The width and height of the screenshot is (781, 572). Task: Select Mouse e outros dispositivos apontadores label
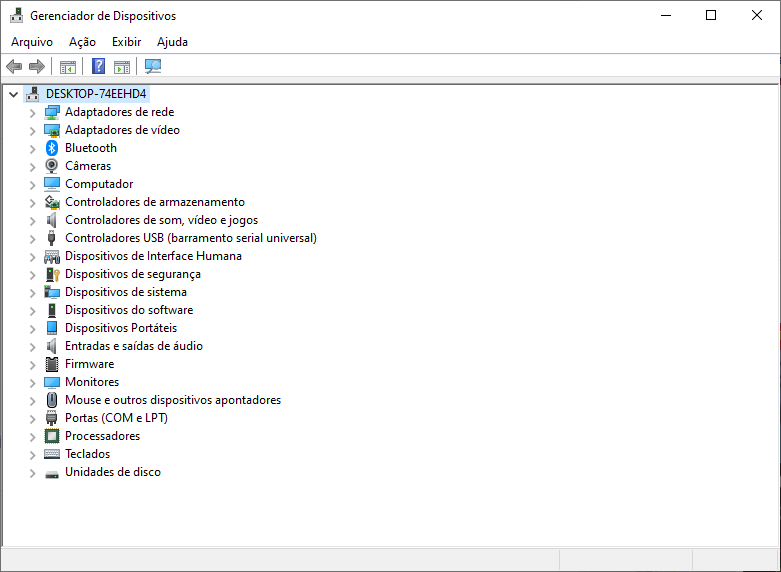(x=173, y=400)
